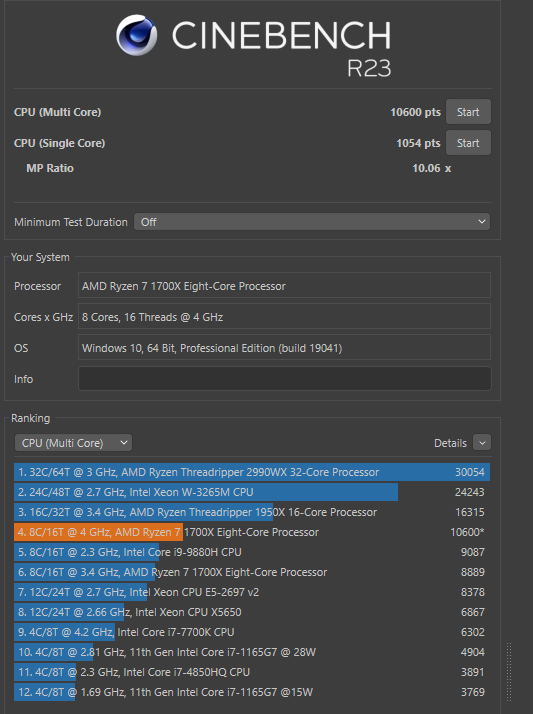Viewport: 533px width, 714px height.
Task: Select the Core i7-7700K ranking row
Action: coord(252,632)
